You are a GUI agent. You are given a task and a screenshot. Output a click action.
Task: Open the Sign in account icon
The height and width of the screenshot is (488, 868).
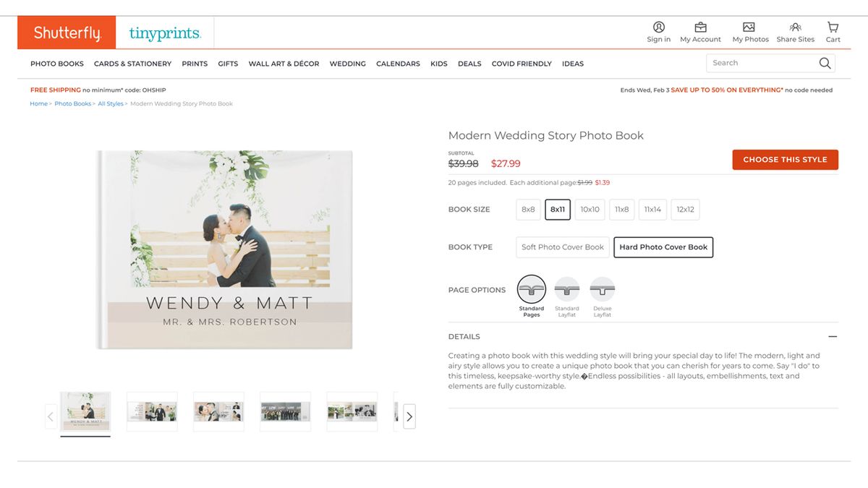(658, 27)
